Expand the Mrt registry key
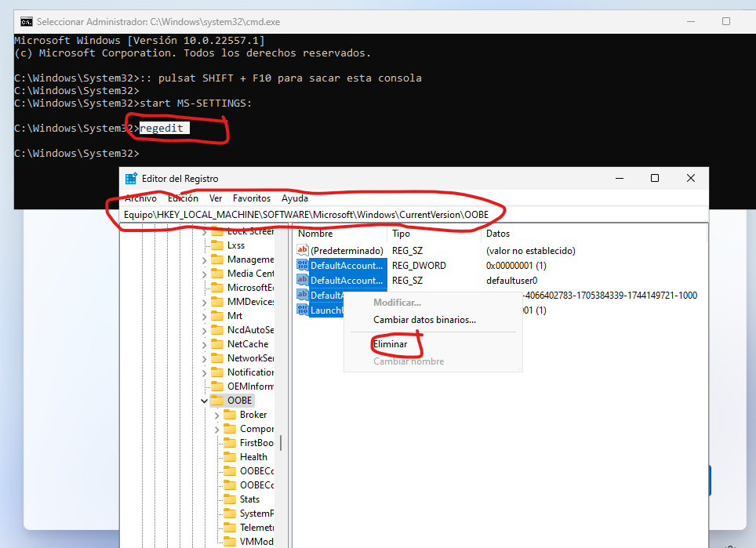Image resolution: width=756 pixels, height=548 pixels. click(205, 316)
